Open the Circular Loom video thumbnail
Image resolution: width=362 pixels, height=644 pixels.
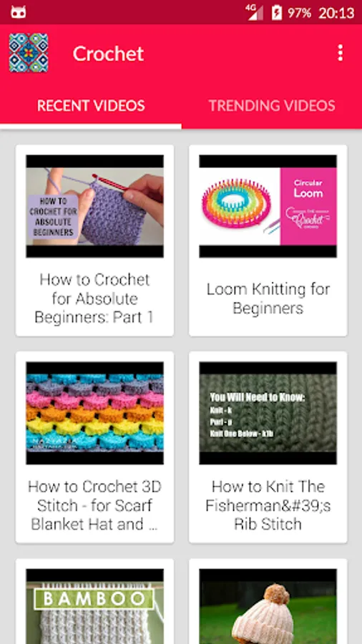[x=268, y=206]
